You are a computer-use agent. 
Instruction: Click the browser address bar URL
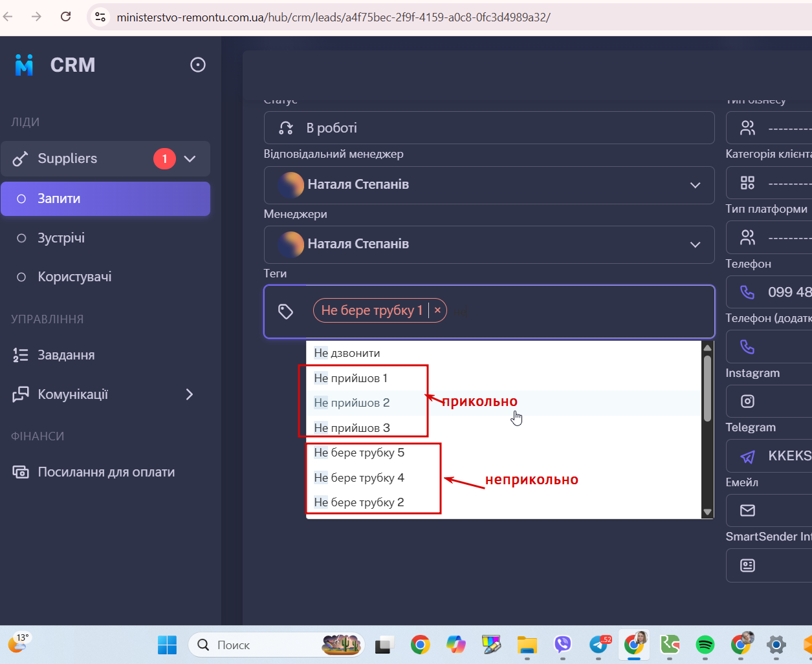(333, 17)
